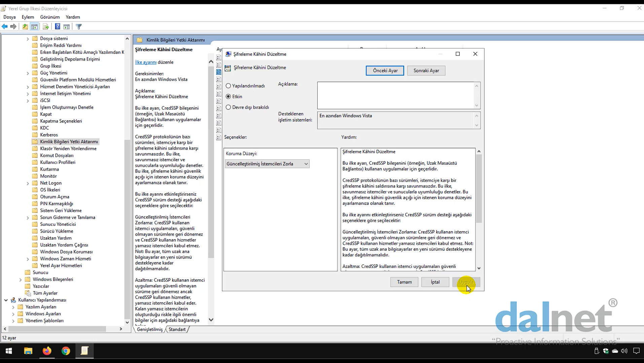Toggle the console tree pane icon
The width and height of the screenshot is (644, 363).
[x=34, y=27]
